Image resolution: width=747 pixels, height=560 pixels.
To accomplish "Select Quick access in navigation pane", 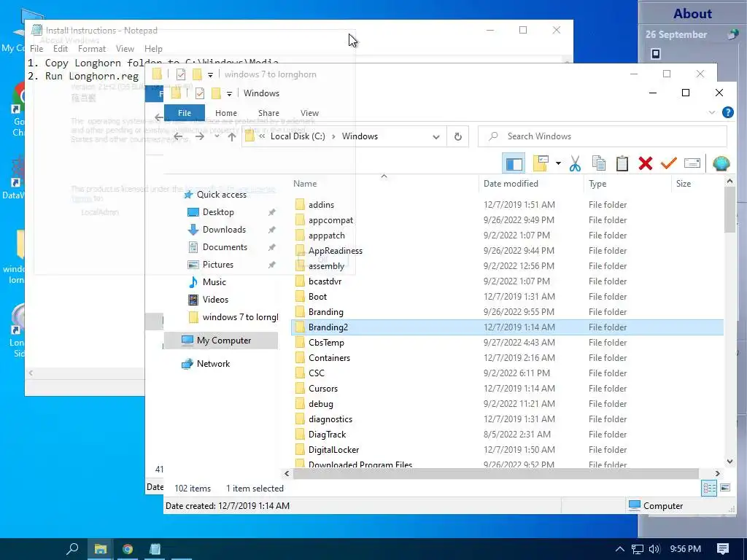I will pos(222,195).
